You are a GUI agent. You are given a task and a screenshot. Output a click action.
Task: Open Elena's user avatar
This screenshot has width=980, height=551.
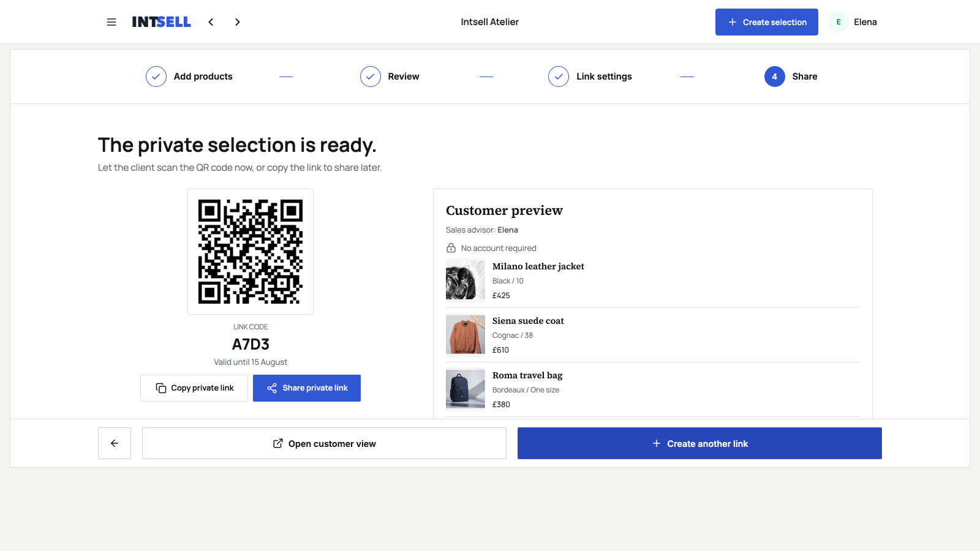coord(839,22)
